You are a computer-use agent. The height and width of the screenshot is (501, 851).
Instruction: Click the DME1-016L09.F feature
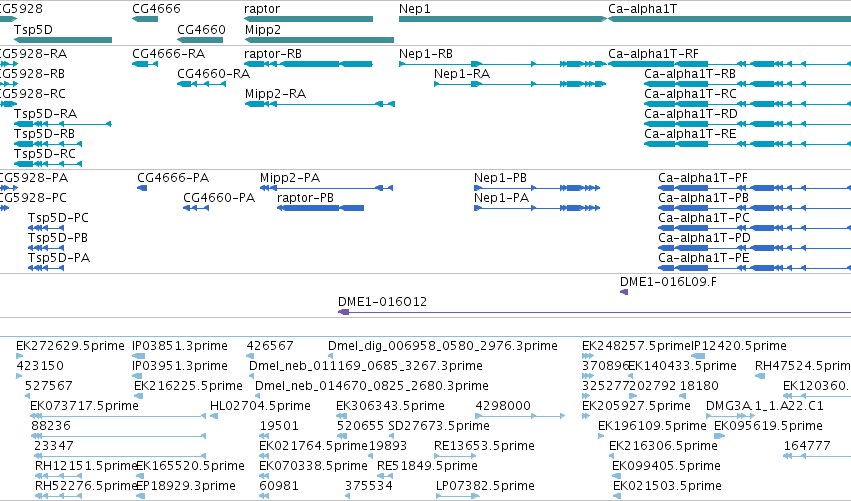click(624, 292)
